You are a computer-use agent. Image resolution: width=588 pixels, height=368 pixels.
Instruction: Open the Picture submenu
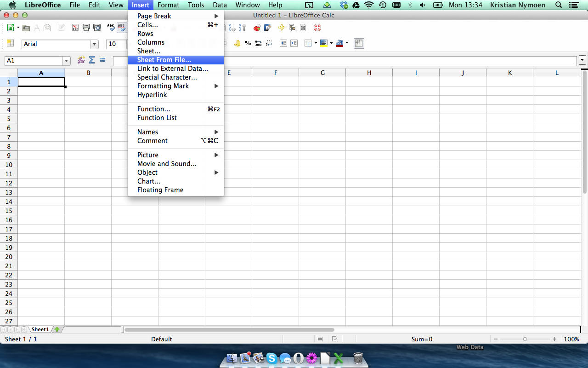[x=176, y=155]
